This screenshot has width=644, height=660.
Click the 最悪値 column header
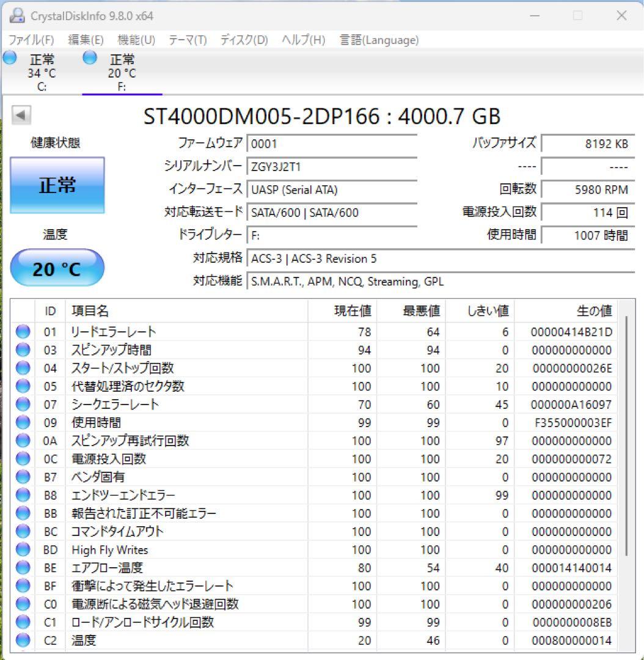(x=411, y=311)
